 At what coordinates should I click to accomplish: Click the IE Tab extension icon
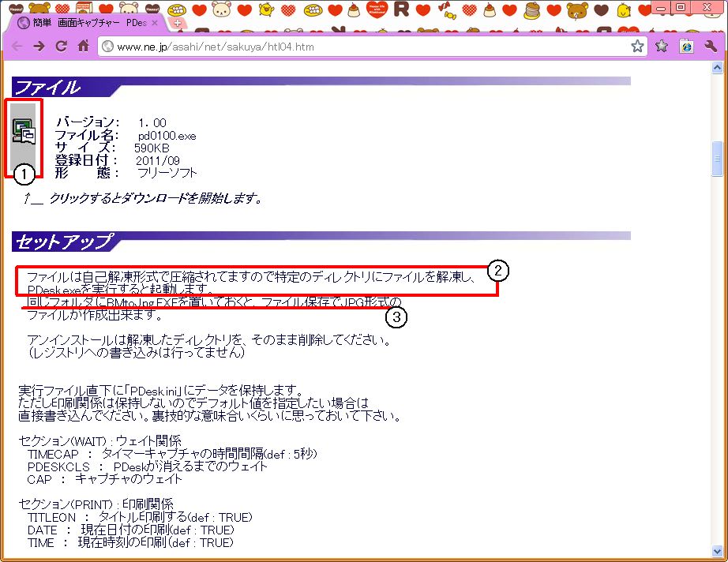click(685, 47)
